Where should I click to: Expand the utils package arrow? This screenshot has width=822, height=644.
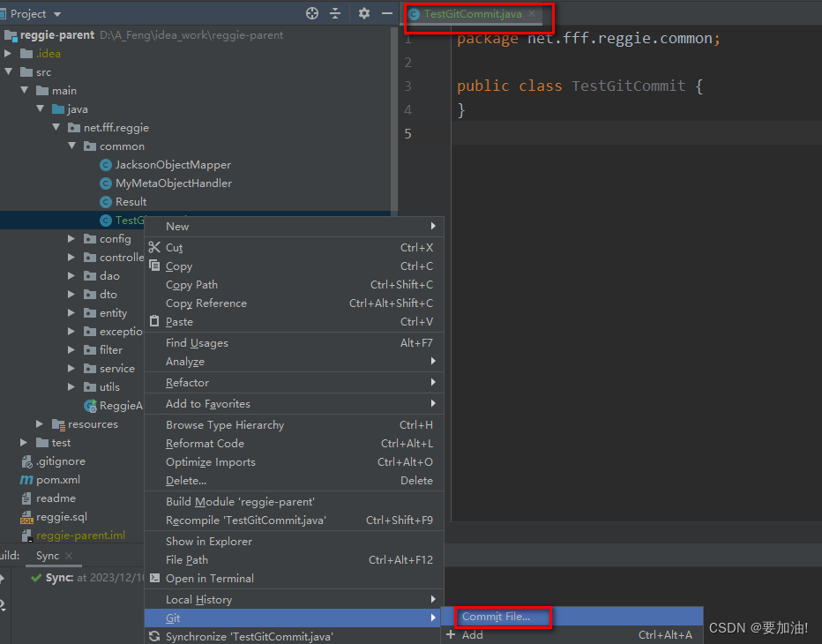(x=71, y=386)
